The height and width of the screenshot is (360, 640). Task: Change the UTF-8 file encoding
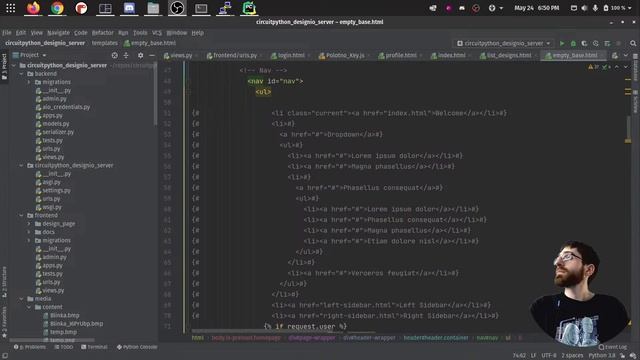click(x=549, y=356)
